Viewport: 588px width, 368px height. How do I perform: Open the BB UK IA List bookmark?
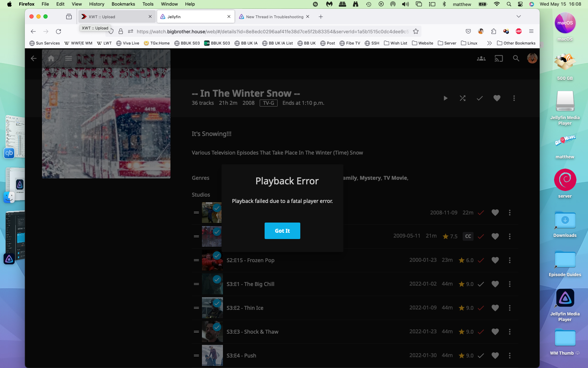coord(278,43)
